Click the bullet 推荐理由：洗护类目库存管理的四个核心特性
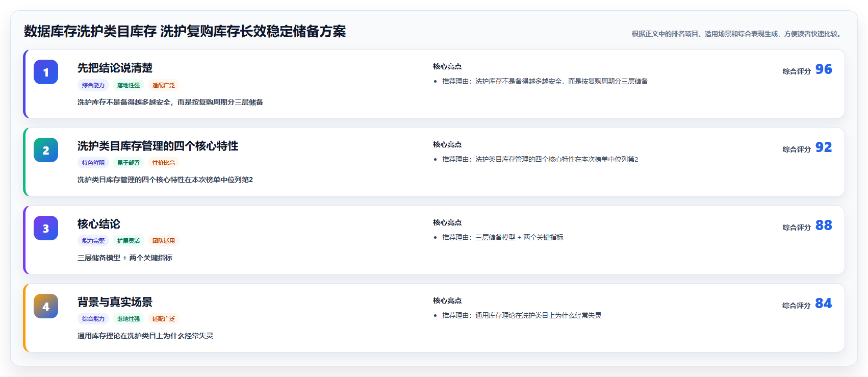This screenshot has width=868, height=377. 540,159
